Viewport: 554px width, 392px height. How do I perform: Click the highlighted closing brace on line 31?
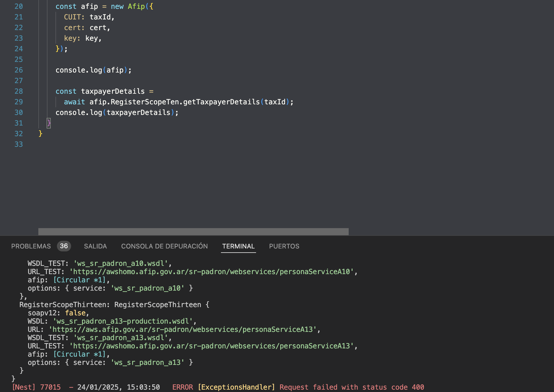point(49,123)
